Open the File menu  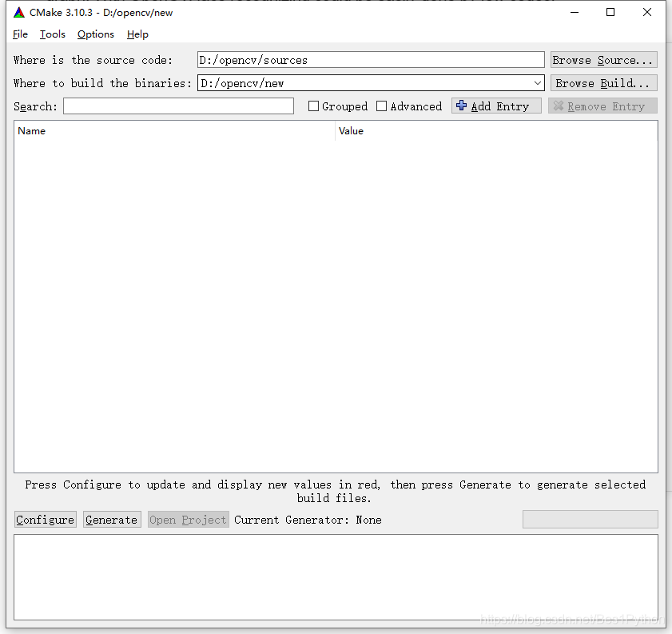pyautogui.click(x=20, y=34)
